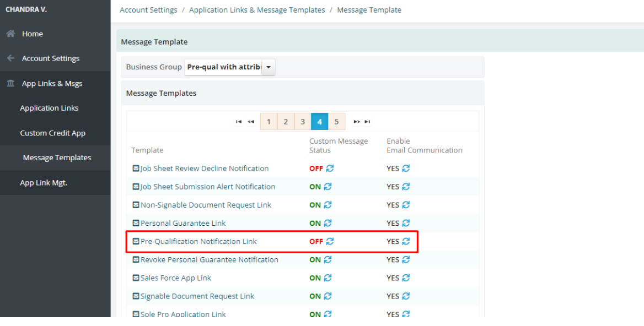The image size is (644, 326).
Task: Toggle custom message status for Job Sheet Review Decline
Action: [x=330, y=168]
